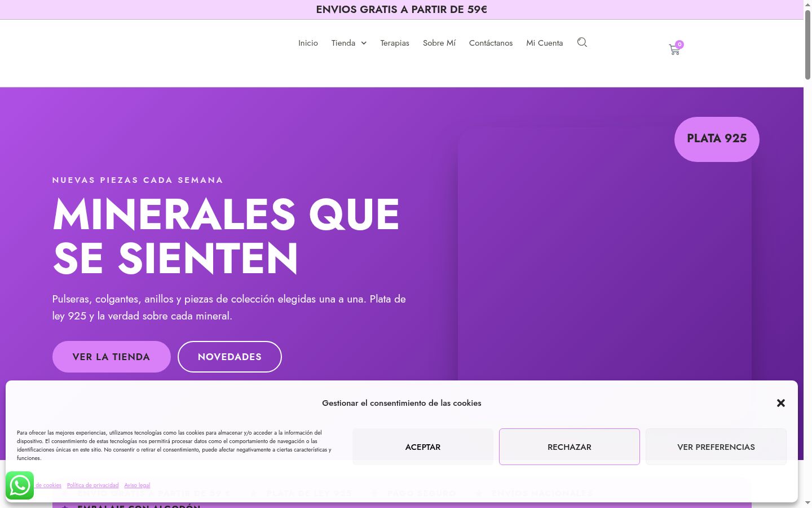Click the PLATA 925 badge
The width and height of the screenshot is (812, 508).
coord(717,139)
